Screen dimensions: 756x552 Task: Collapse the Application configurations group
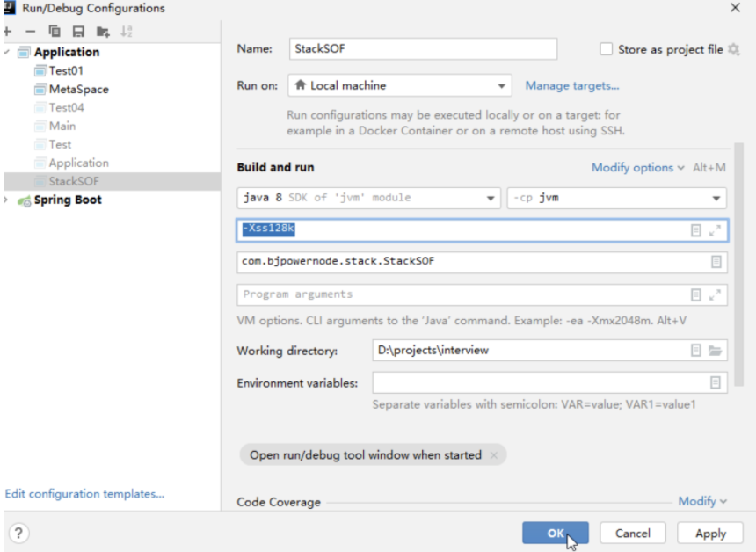point(6,52)
